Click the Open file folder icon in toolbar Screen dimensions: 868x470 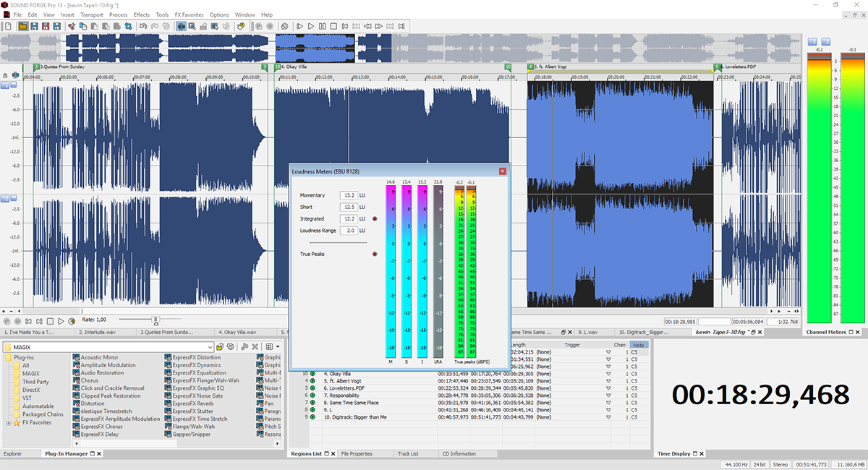[24, 26]
